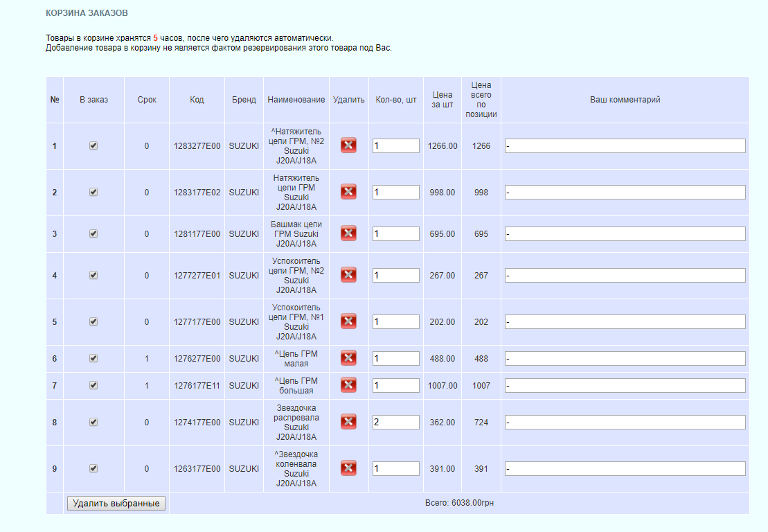
Task: Click comment field for row 1
Action: point(625,145)
